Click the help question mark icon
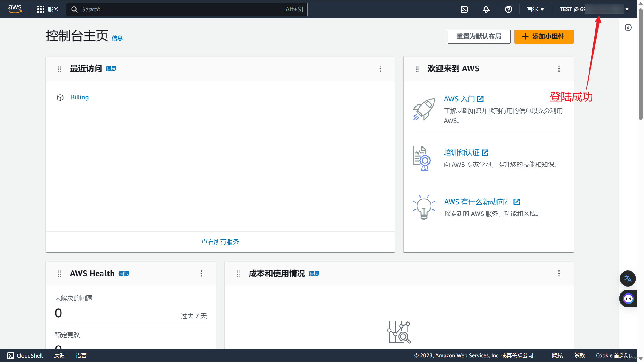Screen dimensions: 644x362 click(509, 9)
